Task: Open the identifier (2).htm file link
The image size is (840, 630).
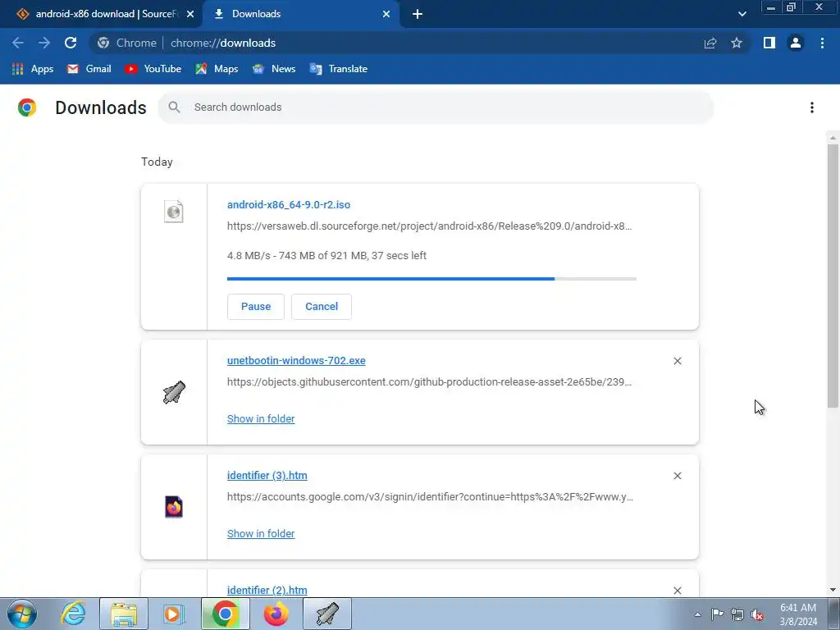Action: coord(267,590)
